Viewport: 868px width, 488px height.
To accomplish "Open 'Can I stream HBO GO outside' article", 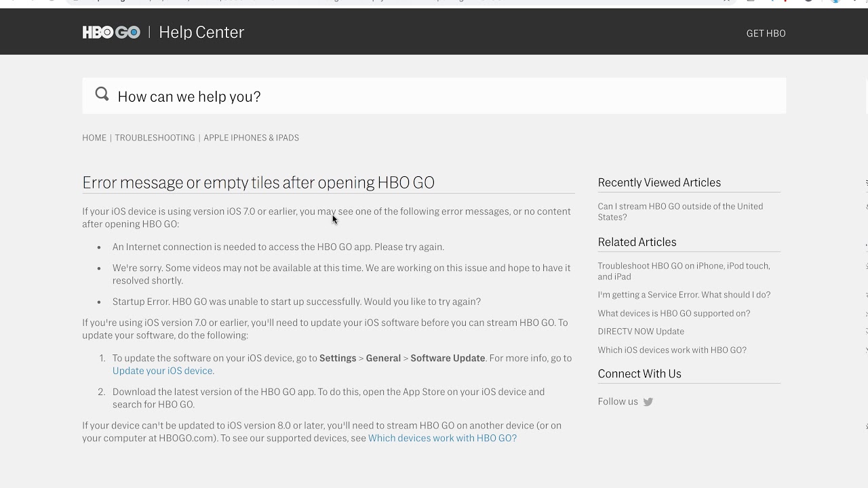I will (680, 211).
